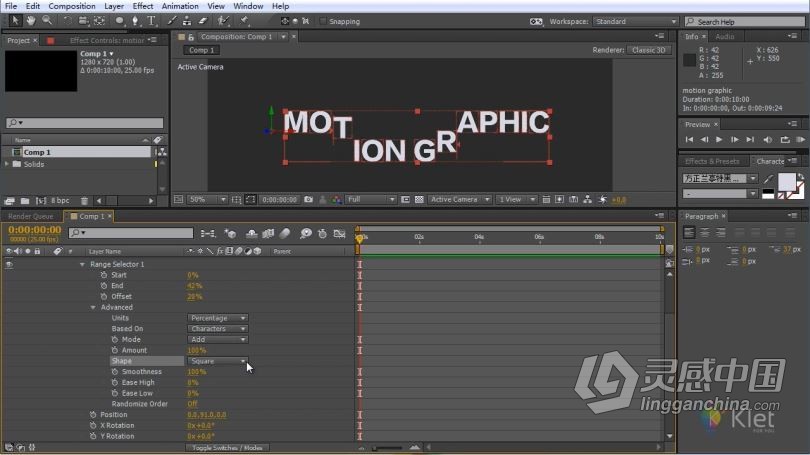Screen dimensions: 810x455
Task: Open the Active Camera view dropdown
Action: [x=459, y=199]
